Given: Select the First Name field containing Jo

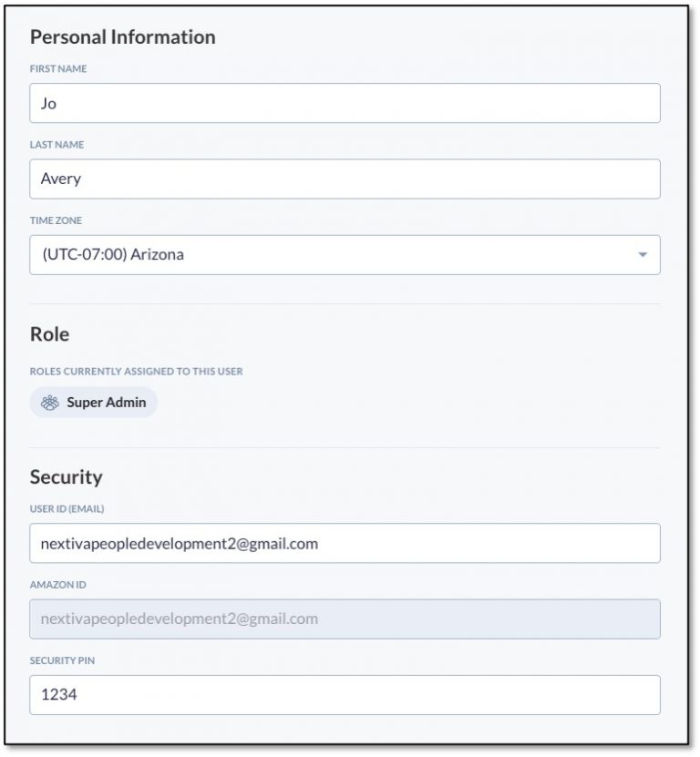Looking at the screenshot, I should (346, 103).
